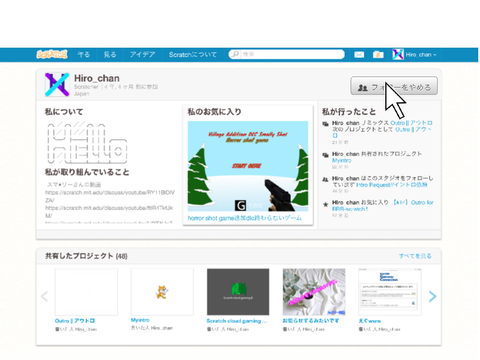This screenshot has height=360, width=480.
Task: Open the horror shot game featured thumbnail
Action: point(248,166)
